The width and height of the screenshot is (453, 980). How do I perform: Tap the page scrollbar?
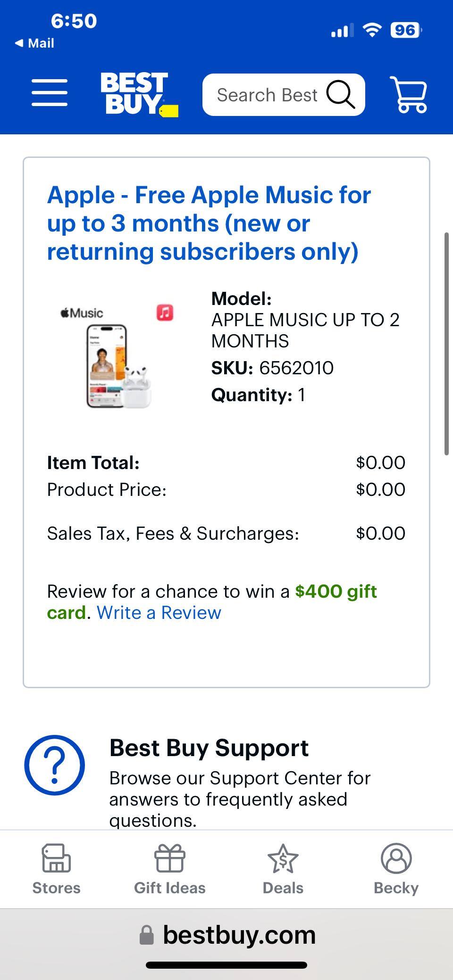coord(446,344)
